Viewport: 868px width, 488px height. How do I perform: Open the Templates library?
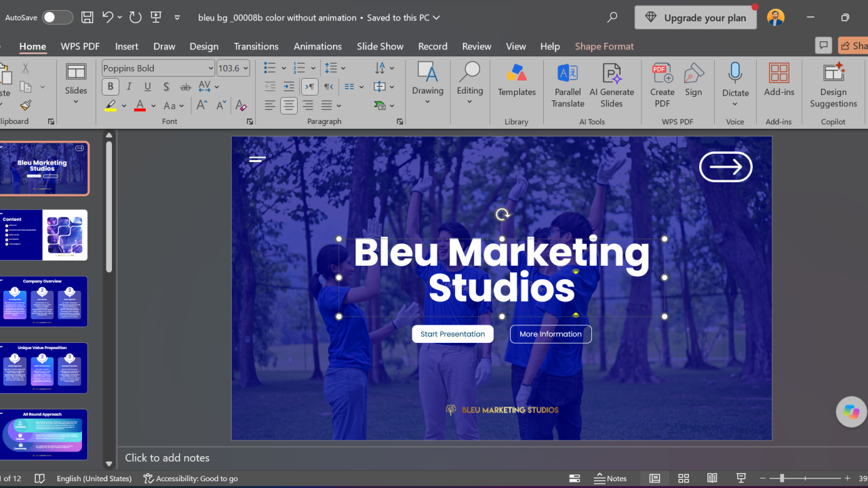click(517, 80)
